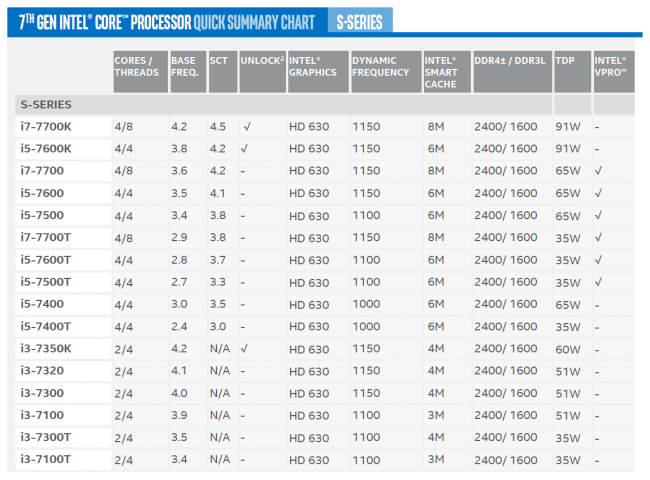650x480 pixels.
Task: Click the 60W TDP value for i3-7350K
Action: 568,349
